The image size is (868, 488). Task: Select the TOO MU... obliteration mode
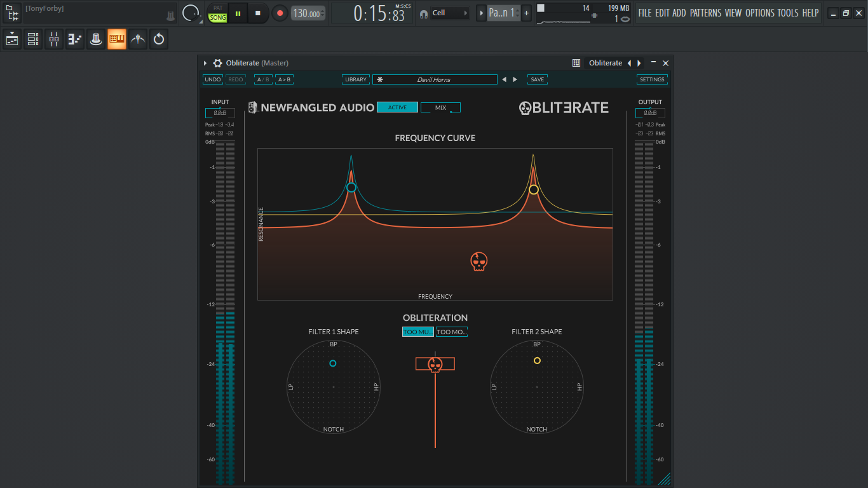click(x=418, y=332)
